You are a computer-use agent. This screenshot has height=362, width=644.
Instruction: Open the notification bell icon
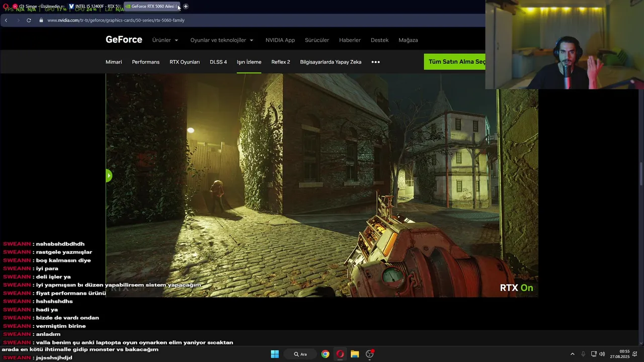pos(635,354)
